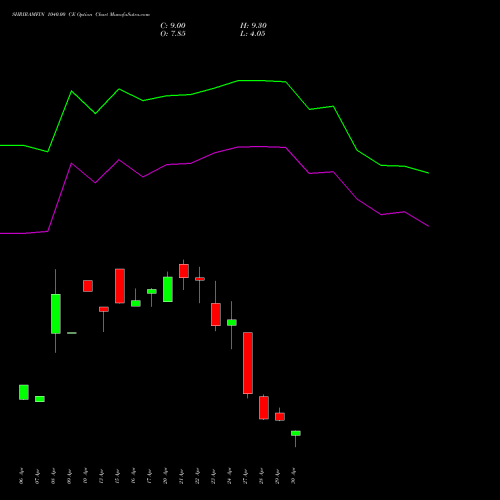The image size is (500, 500).
Task: Click the 24 Apr date label
Action: coord(229,476)
